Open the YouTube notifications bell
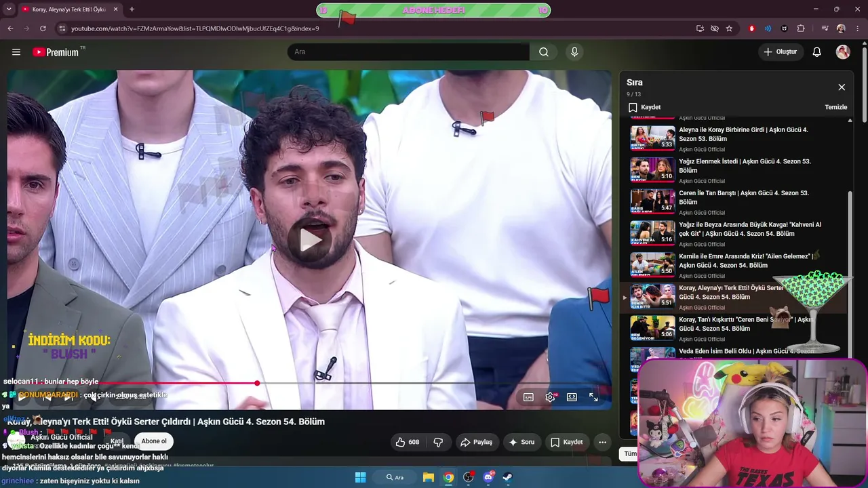This screenshot has width=868, height=488. pos(817,52)
